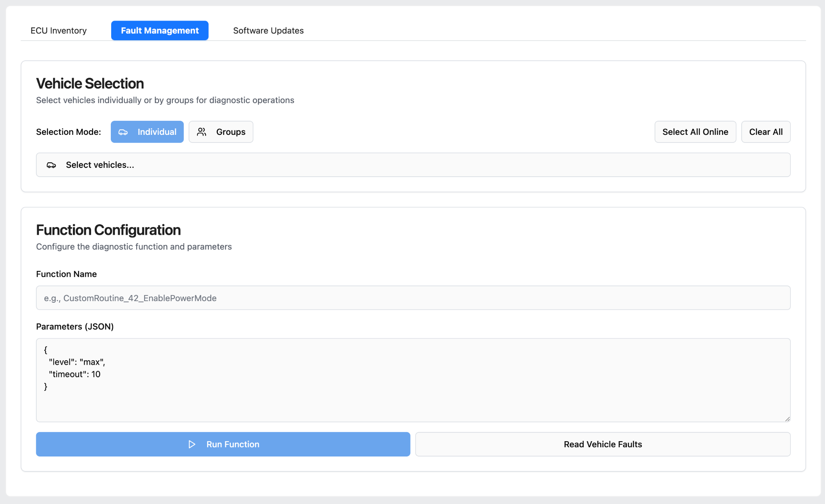Click the "timeout": 10 line in parameters

[x=75, y=374]
